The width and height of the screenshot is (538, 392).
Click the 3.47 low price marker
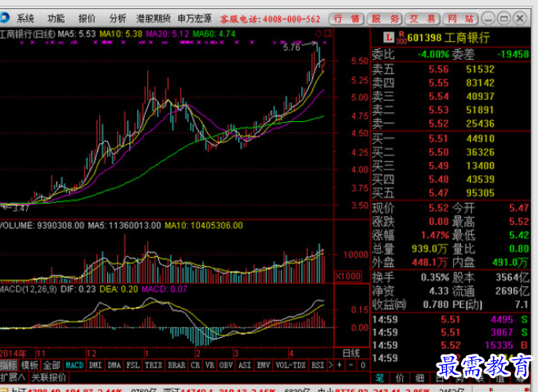pos(20,208)
